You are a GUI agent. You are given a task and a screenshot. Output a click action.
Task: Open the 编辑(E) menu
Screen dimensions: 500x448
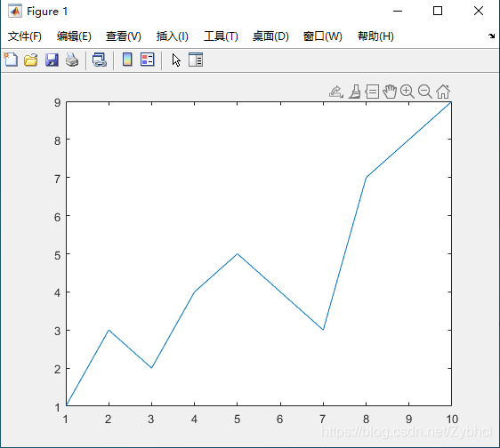pos(74,36)
